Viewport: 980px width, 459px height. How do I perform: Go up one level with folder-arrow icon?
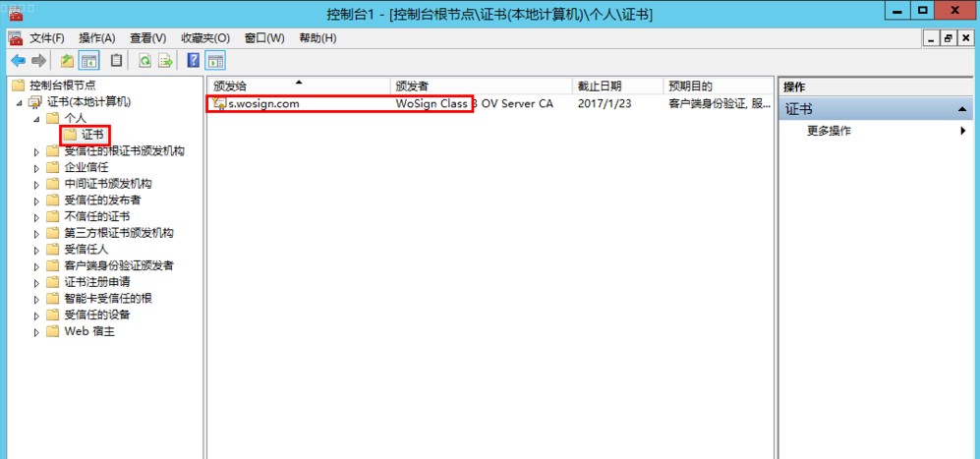(x=67, y=61)
